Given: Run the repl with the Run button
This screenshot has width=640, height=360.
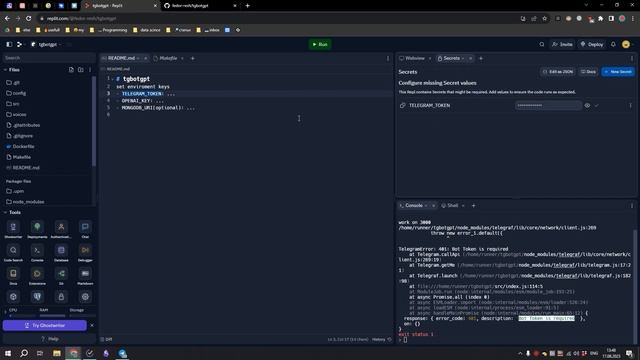Looking at the screenshot, I should [320, 44].
